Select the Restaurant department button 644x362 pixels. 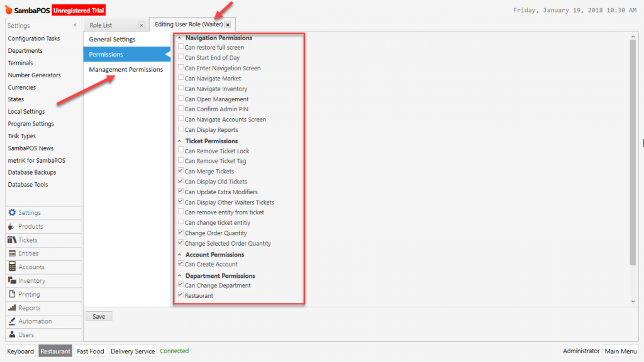[x=55, y=351]
